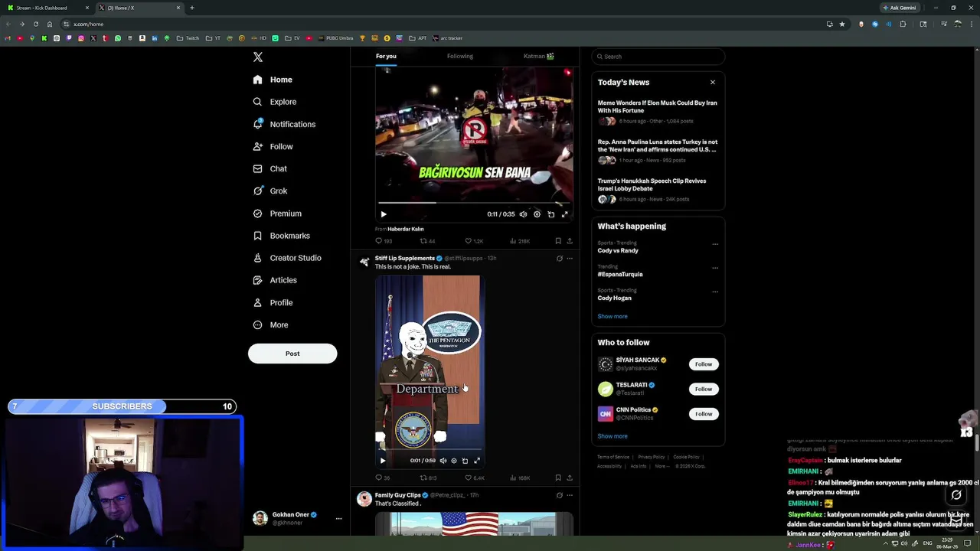Close the Today's News panel

coord(713,82)
